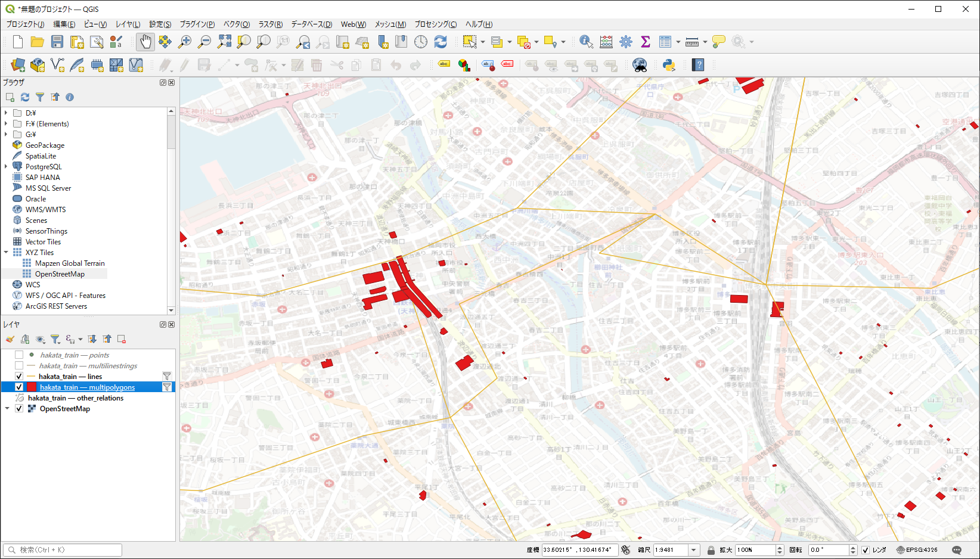Viewport: 980px width, 559px height.
Task: Enable the hakata_train points layer checkbox
Action: tap(19, 355)
